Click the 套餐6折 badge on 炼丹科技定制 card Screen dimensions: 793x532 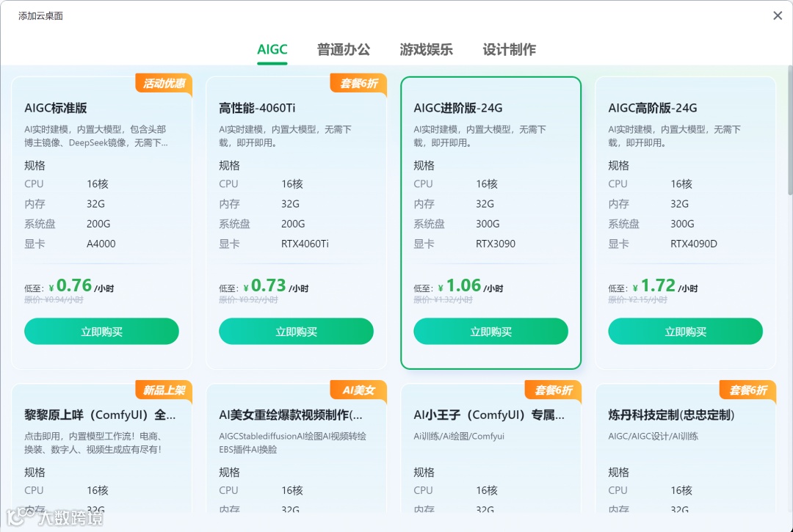(x=748, y=390)
